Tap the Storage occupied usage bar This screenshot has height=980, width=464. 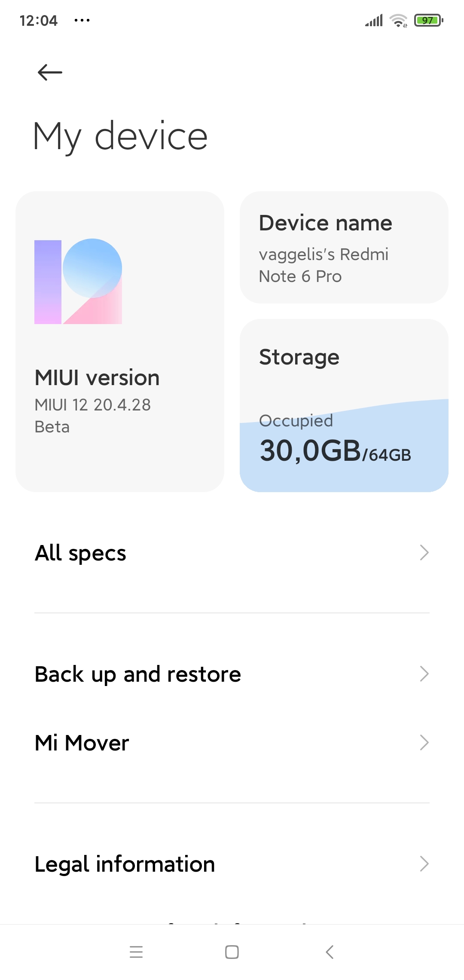coord(344,447)
